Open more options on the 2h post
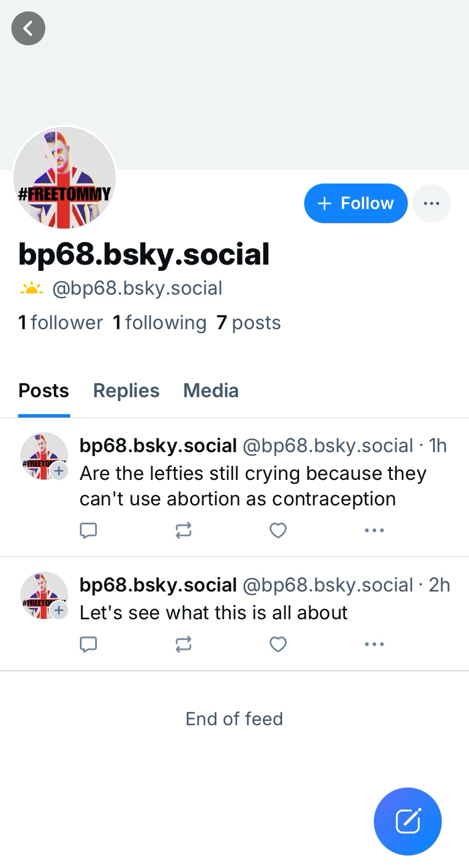This screenshot has height=868, width=469. (374, 644)
